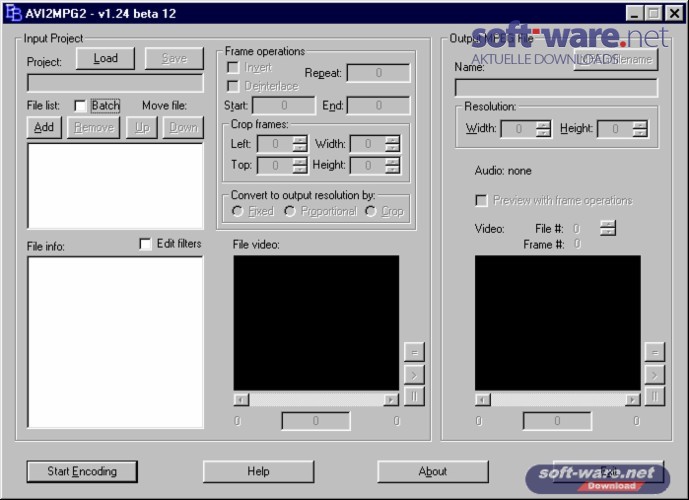689x500 pixels.
Task: Click the End frame field
Action: (378, 105)
